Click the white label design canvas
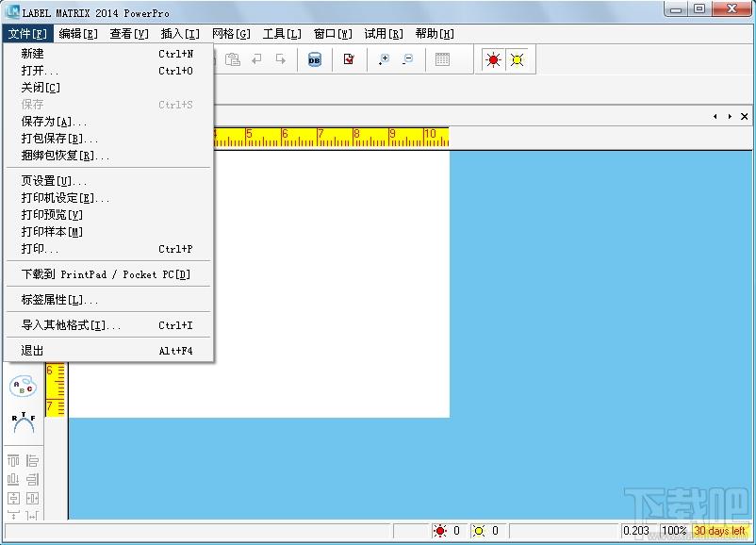 coord(332,285)
